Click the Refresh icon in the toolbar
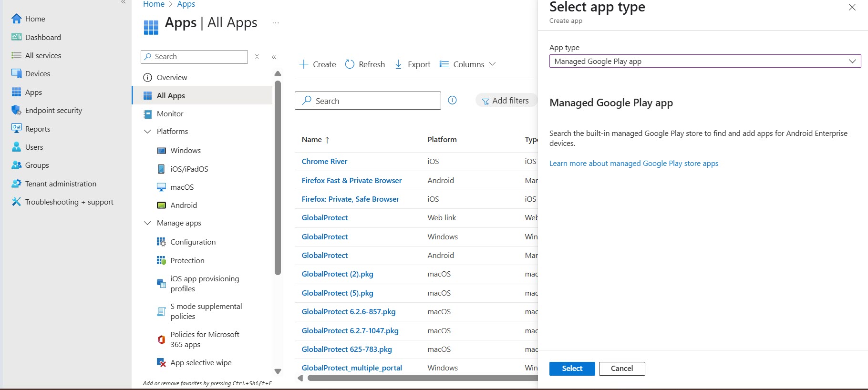The width and height of the screenshot is (868, 390). click(350, 64)
